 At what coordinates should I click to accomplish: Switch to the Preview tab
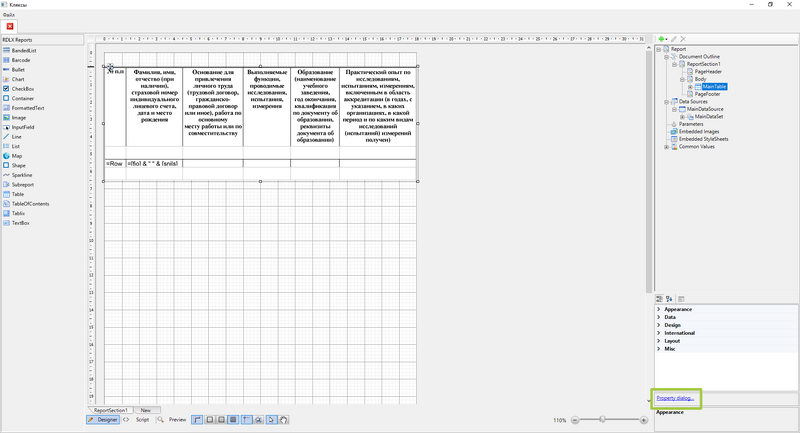point(177,420)
